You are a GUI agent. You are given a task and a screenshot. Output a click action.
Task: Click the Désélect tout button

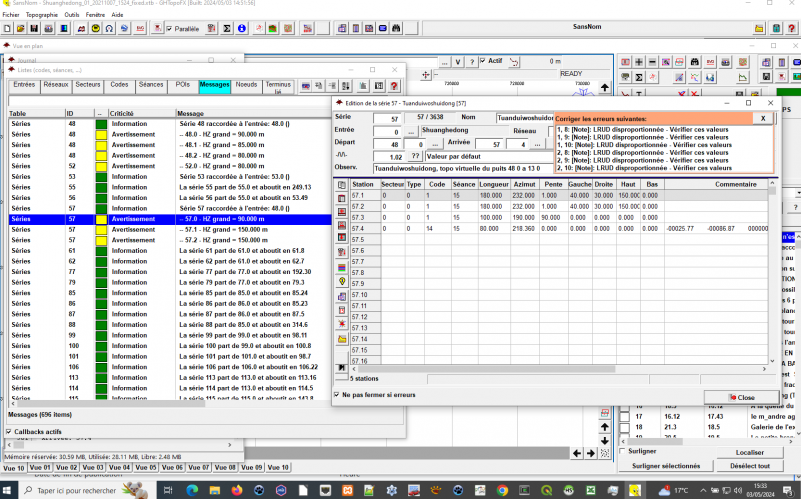[x=749, y=466]
